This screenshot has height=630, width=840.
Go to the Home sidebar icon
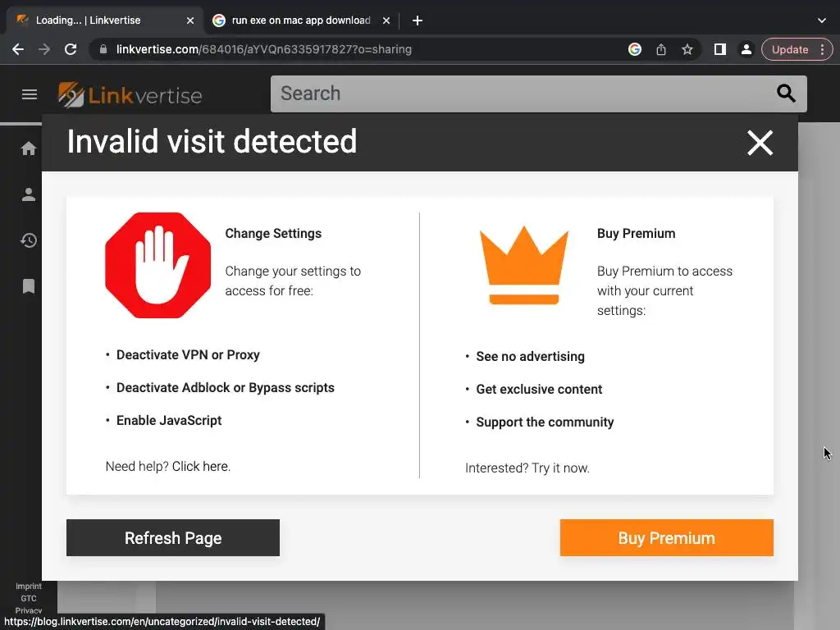click(29, 148)
